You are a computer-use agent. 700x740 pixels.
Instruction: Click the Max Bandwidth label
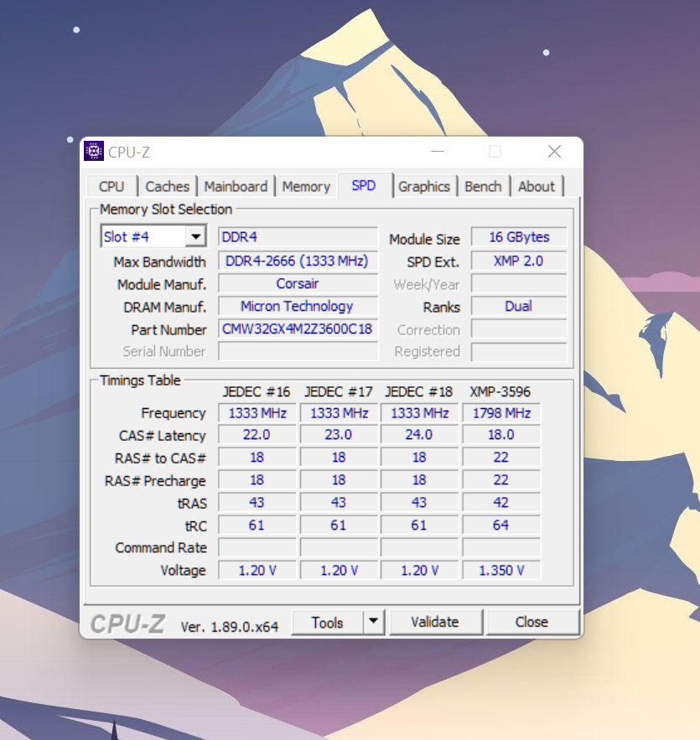159,262
